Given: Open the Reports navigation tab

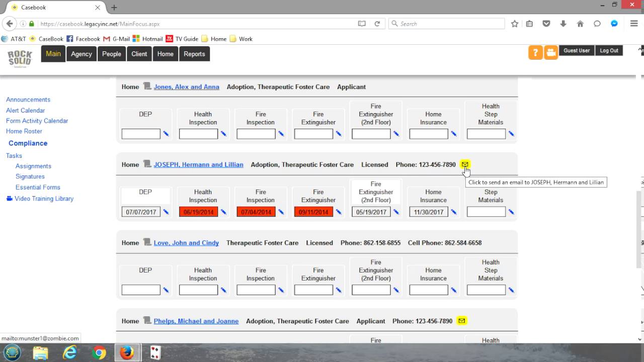Looking at the screenshot, I should (x=194, y=54).
